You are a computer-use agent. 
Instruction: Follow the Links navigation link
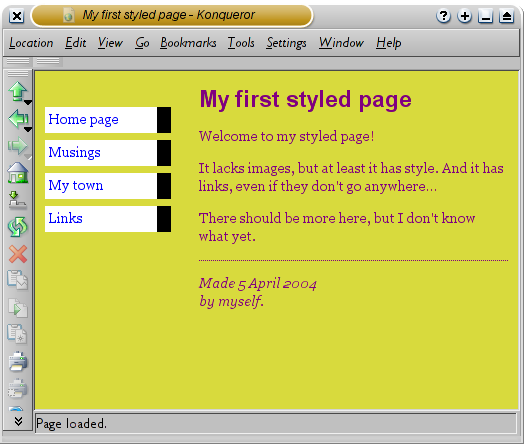coord(66,218)
